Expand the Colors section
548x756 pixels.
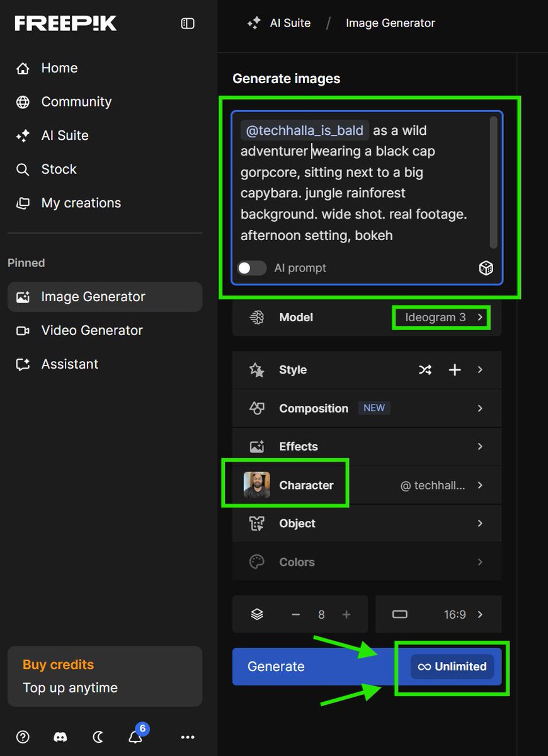coord(367,562)
